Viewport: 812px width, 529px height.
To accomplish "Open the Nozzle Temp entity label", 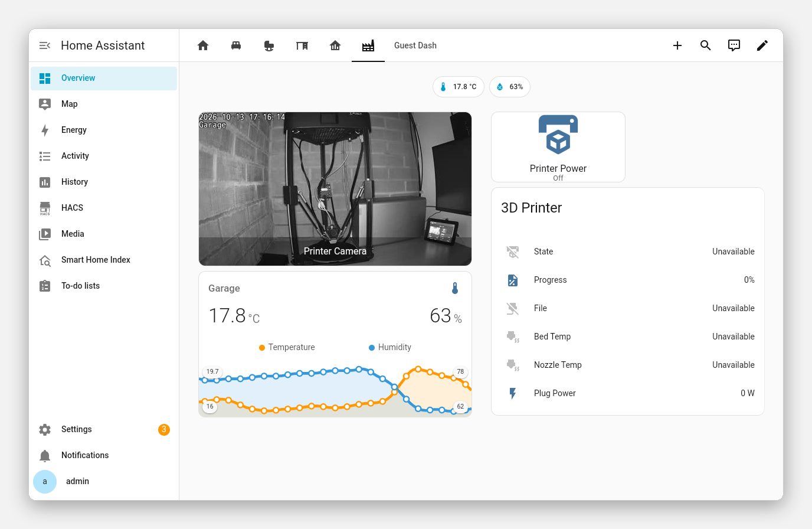I will coord(558,365).
